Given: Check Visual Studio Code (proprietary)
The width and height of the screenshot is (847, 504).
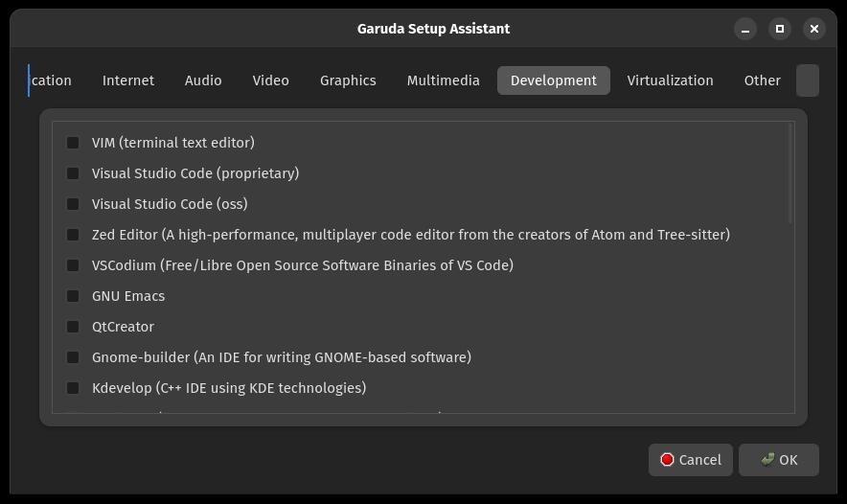Looking at the screenshot, I should [73, 173].
